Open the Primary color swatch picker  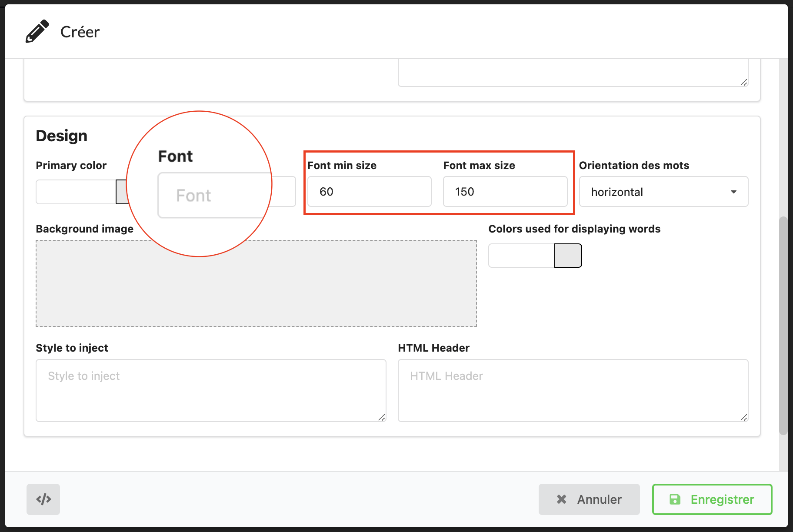tap(122, 192)
